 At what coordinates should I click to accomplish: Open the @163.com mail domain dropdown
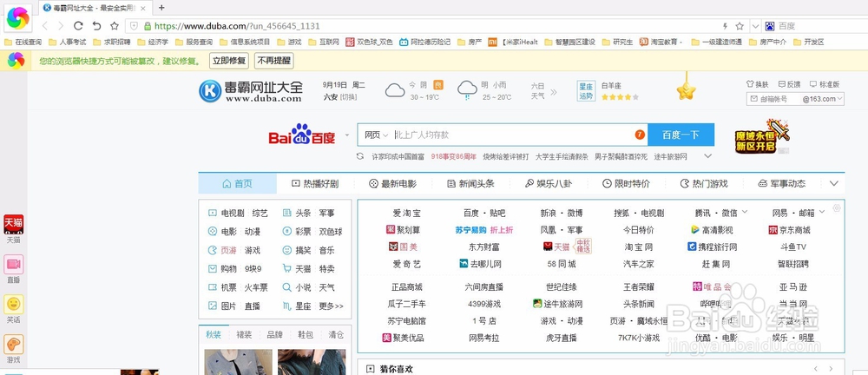(x=823, y=99)
